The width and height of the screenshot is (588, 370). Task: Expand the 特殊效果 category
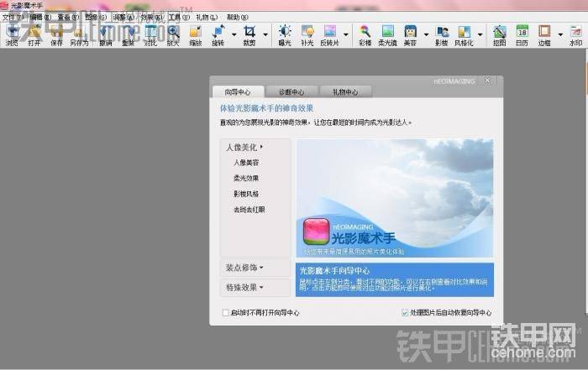point(255,288)
